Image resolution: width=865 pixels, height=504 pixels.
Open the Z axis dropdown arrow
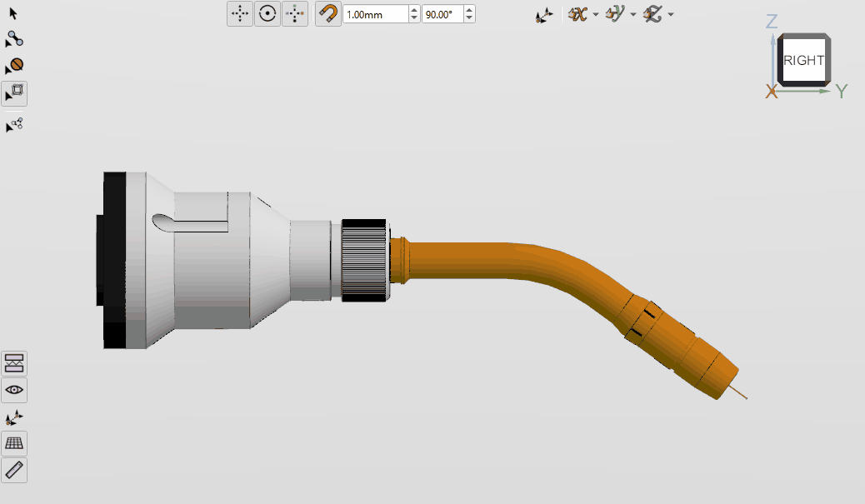click(x=671, y=15)
